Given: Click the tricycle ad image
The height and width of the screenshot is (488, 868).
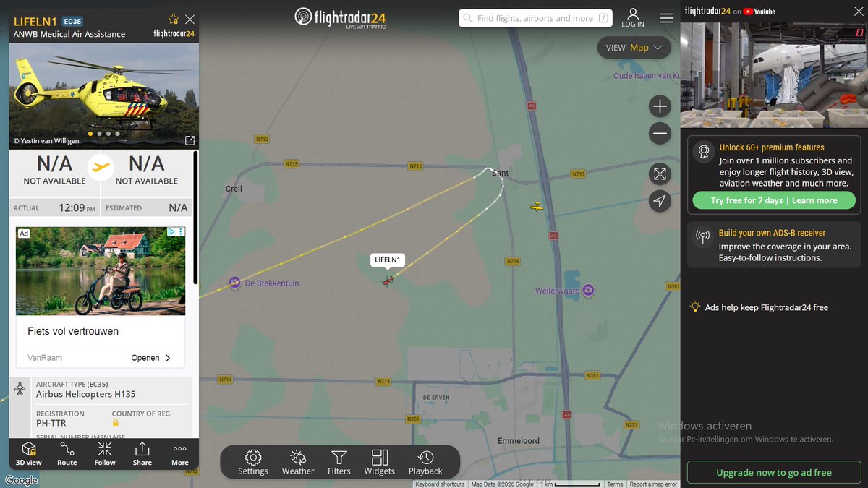Looking at the screenshot, I should (x=101, y=271).
